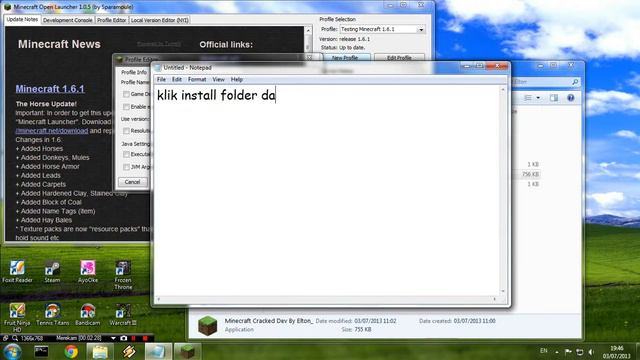Toggle Resolution checkbox in Profile Editor
Image resolution: width=640 pixels, height=360 pixels.
click(x=126, y=131)
